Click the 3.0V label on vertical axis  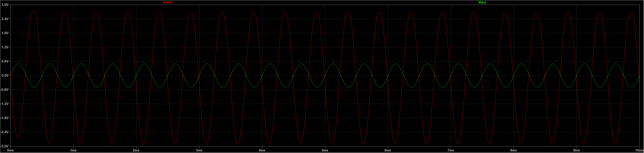(5, 5)
